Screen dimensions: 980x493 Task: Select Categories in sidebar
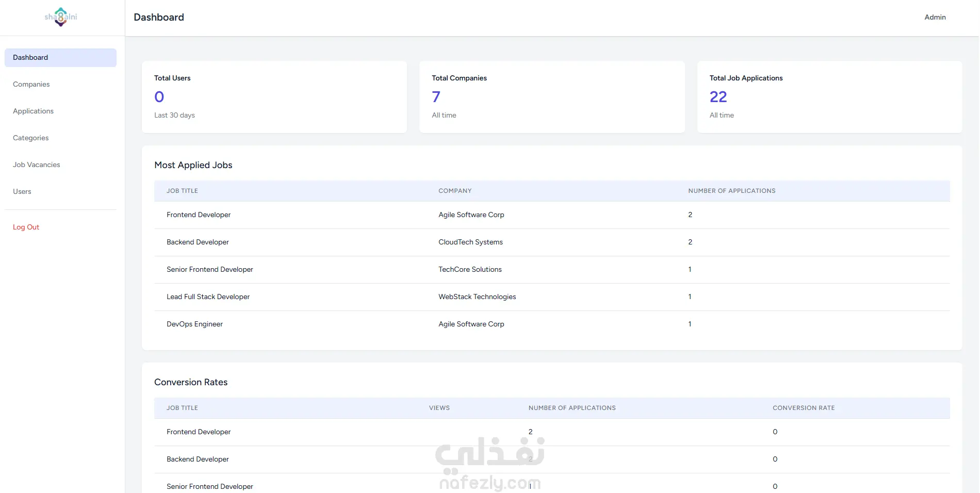click(x=31, y=138)
